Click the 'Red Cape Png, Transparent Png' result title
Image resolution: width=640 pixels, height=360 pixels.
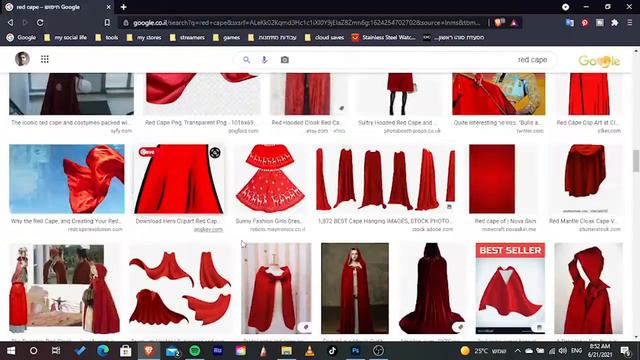click(200, 122)
